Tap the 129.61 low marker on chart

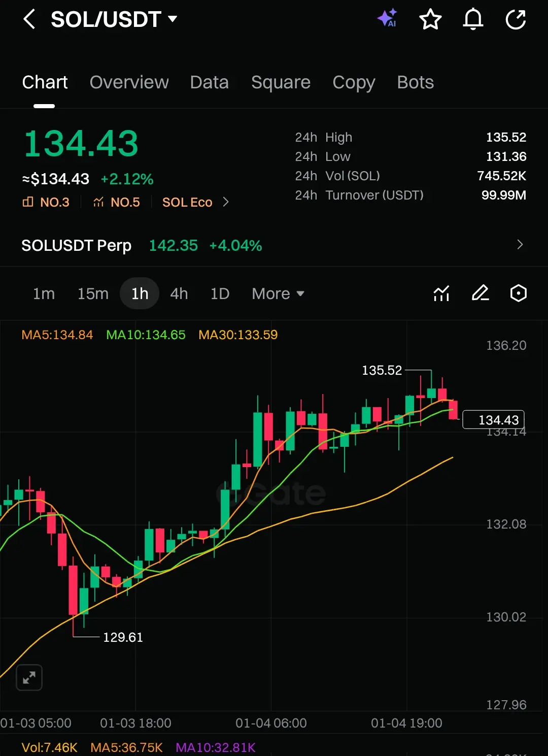(x=123, y=637)
